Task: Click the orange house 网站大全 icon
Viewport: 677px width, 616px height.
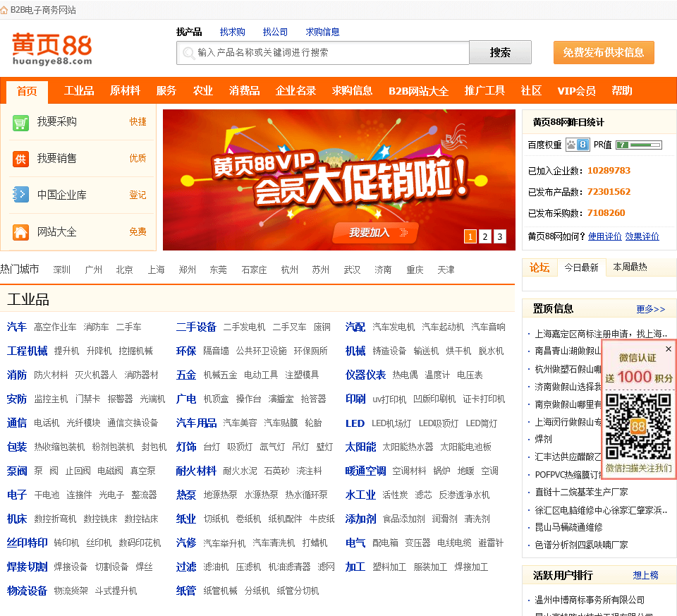Action: [x=20, y=232]
